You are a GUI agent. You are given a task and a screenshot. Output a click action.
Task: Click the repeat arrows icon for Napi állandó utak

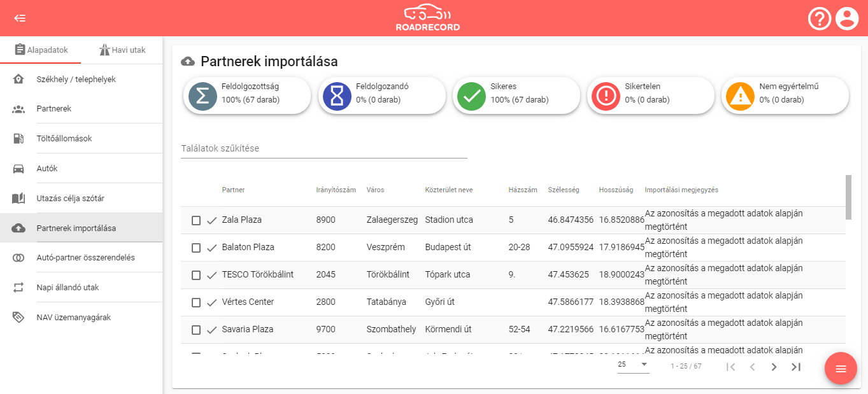point(18,288)
